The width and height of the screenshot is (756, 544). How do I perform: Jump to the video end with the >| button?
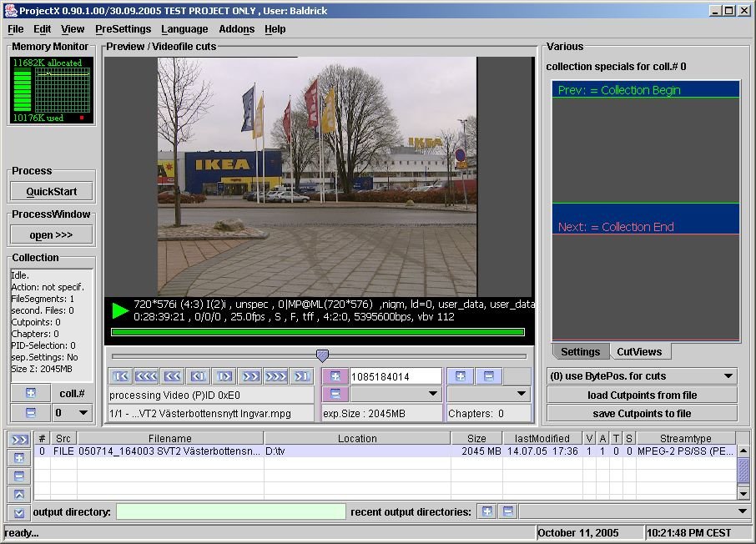point(302,376)
